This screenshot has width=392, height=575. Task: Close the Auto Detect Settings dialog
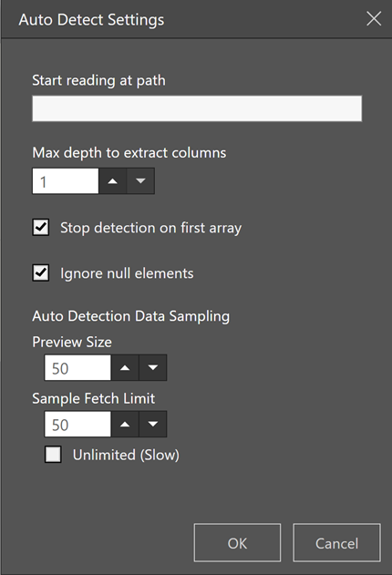tap(374, 19)
